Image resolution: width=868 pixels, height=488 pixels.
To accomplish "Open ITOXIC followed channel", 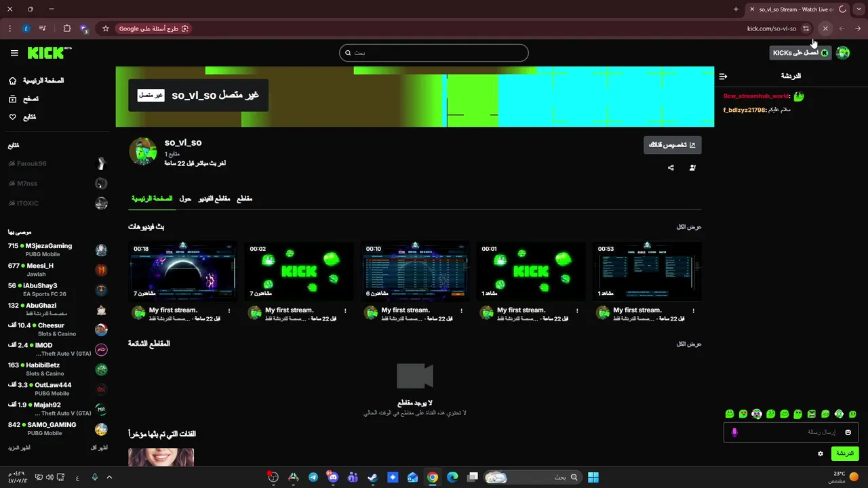I will pyautogui.click(x=58, y=203).
